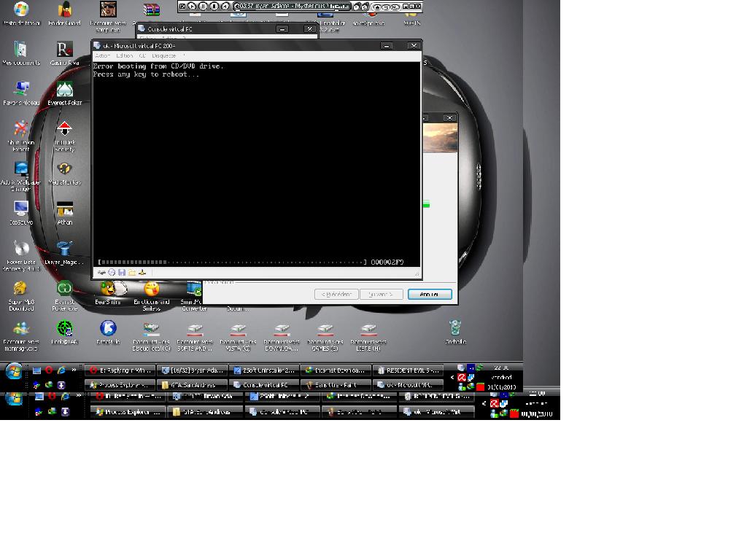Screen dimensions: 747x560
Task: Select the Emoticons and Smileys icon
Action: click(152, 296)
